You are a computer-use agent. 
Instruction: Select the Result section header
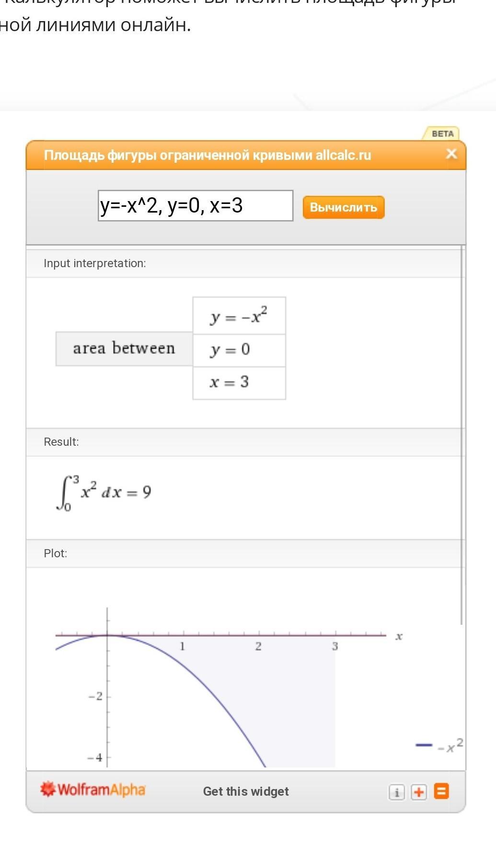tap(61, 442)
